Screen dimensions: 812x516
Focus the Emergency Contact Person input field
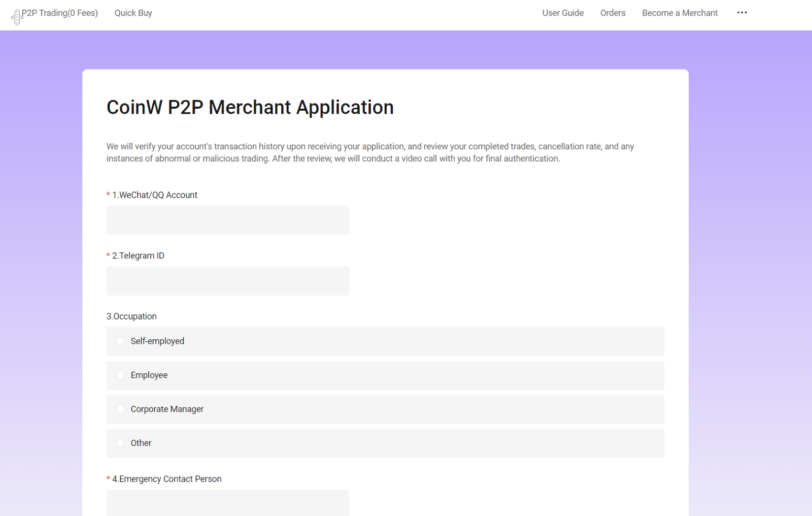pyautogui.click(x=228, y=503)
